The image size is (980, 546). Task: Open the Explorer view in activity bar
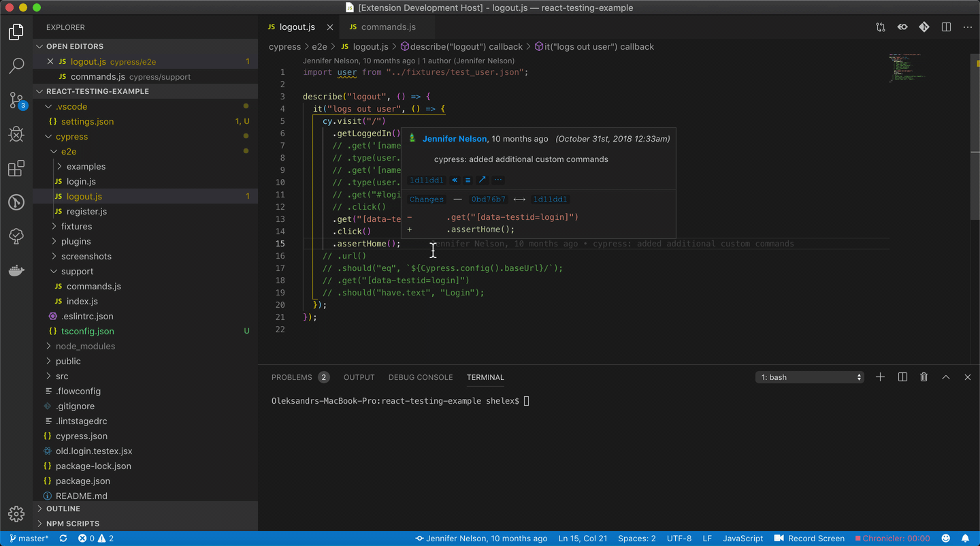tap(16, 32)
